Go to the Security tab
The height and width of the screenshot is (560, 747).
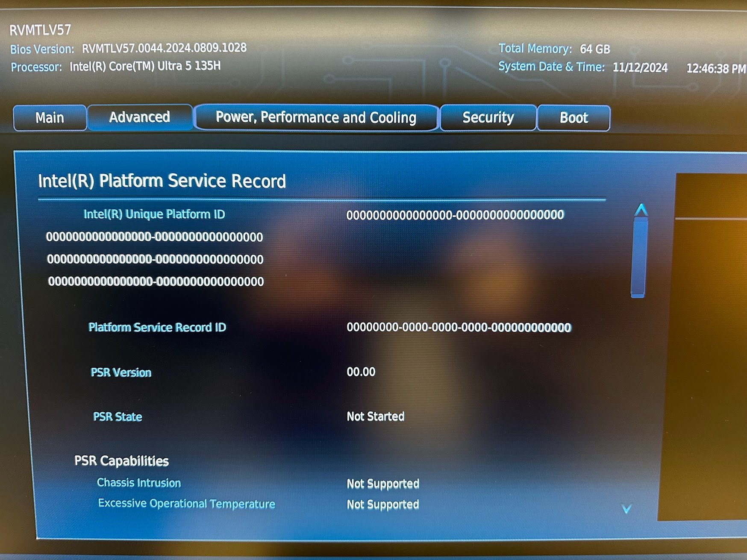pyautogui.click(x=488, y=117)
